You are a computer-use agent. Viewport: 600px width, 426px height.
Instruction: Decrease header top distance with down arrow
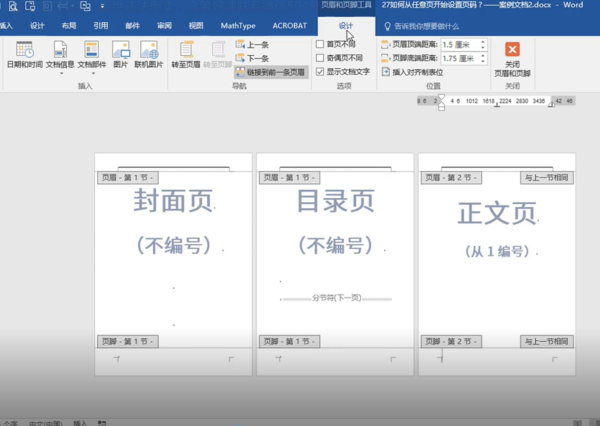click(x=483, y=47)
